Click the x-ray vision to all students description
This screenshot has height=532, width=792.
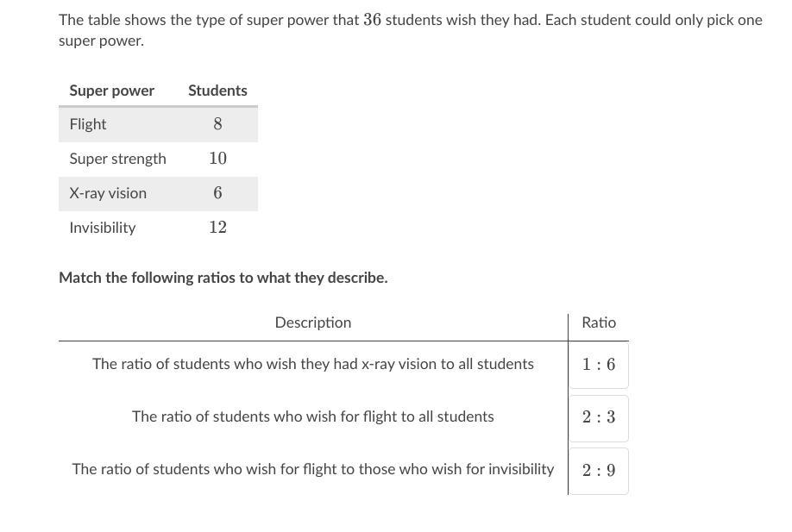[312, 364]
